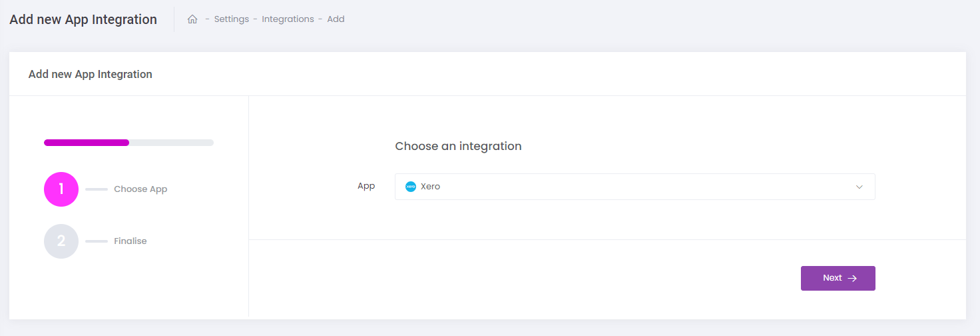This screenshot has height=336, width=980.
Task: Select the step 1 circle icon
Action: tap(61, 189)
